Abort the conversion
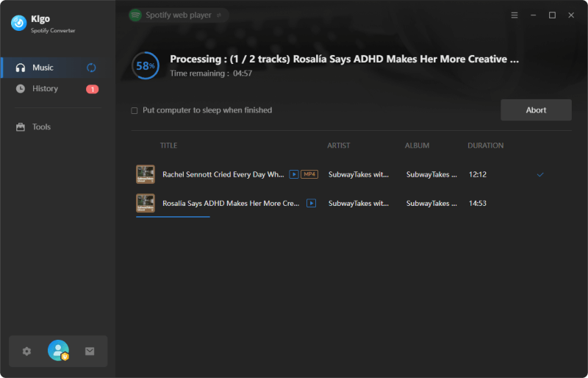This screenshot has width=588, height=378. pos(536,110)
